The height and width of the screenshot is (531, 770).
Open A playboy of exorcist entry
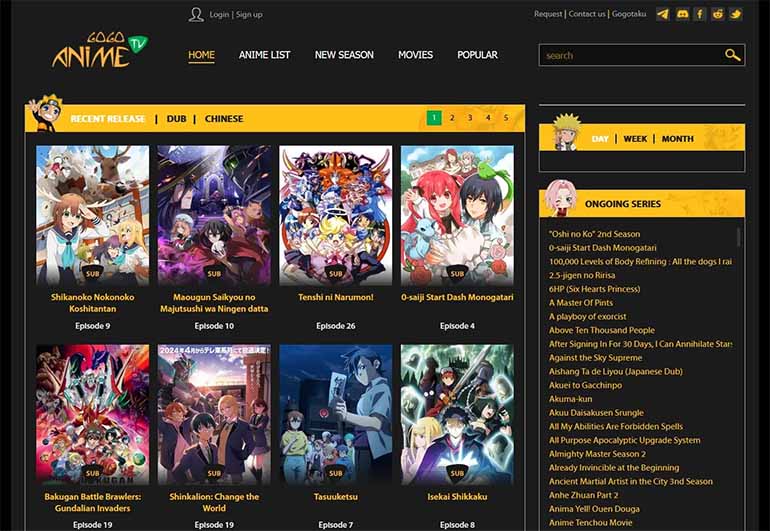(587, 317)
